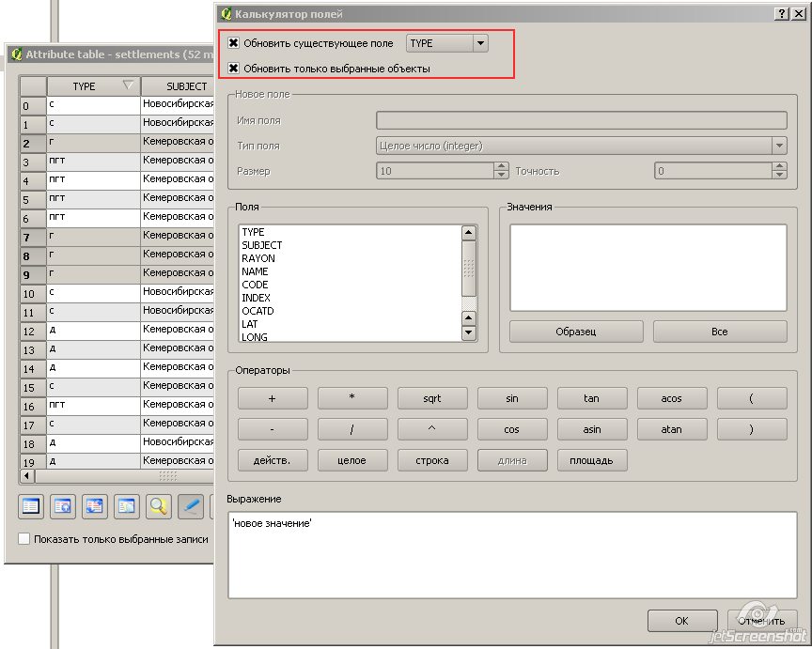Toggle editing mode pencil icon
This screenshot has height=649, width=812.
pyautogui.click(x=191, y=506)
